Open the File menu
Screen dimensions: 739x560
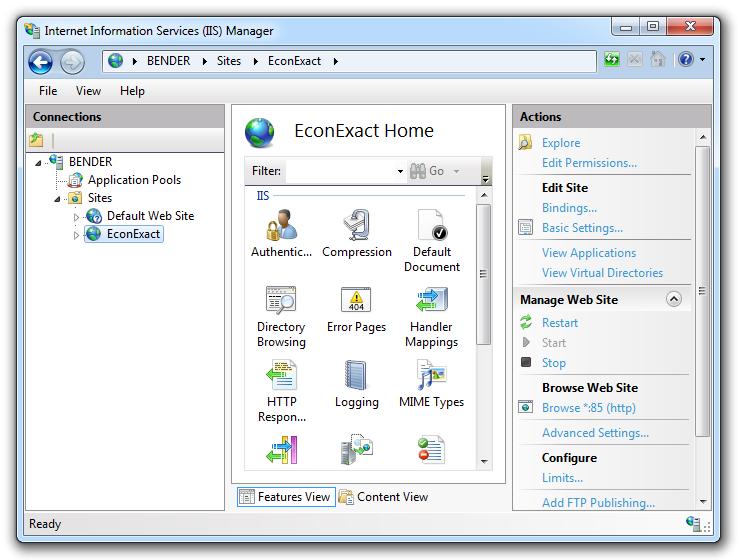[x=48, y=91]
